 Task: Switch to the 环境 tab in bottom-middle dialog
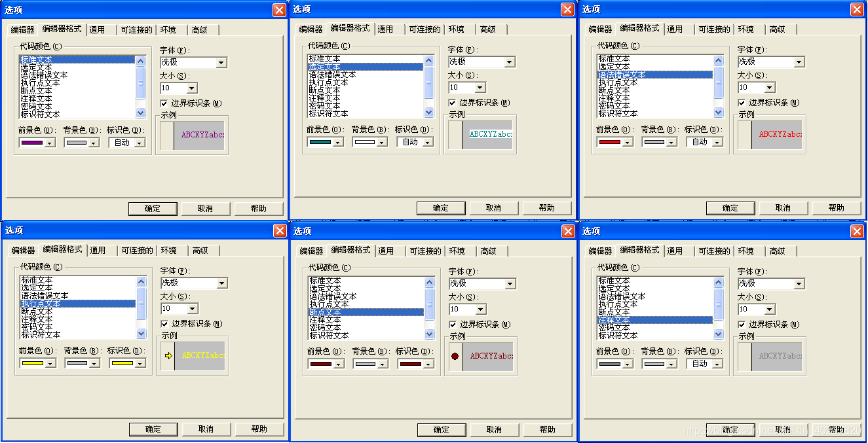tap(458, 251)
